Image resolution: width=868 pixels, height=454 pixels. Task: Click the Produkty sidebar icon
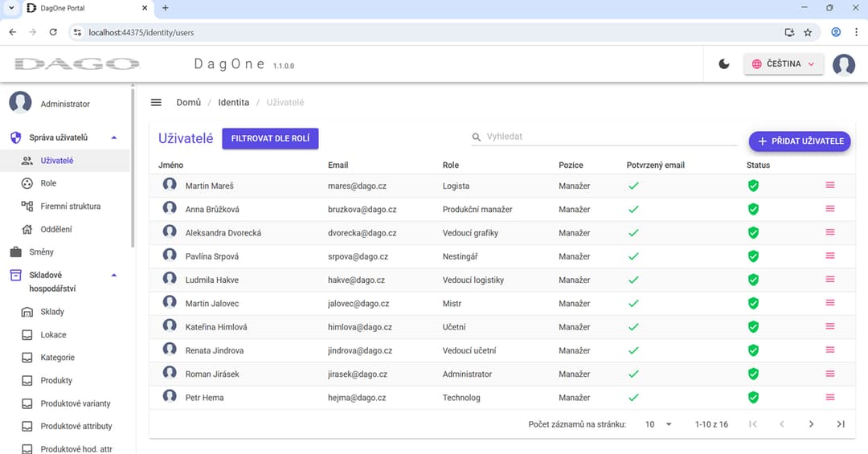click(27, 380)
